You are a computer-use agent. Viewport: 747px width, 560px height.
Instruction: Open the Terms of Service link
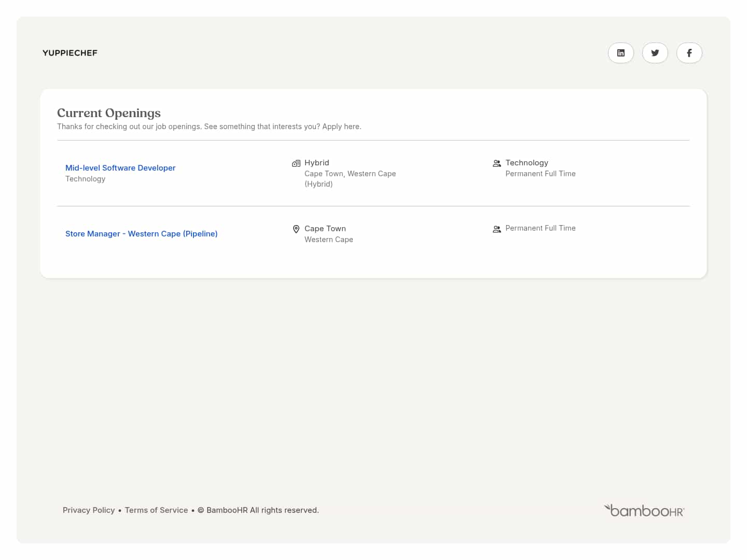click(156, 510)
